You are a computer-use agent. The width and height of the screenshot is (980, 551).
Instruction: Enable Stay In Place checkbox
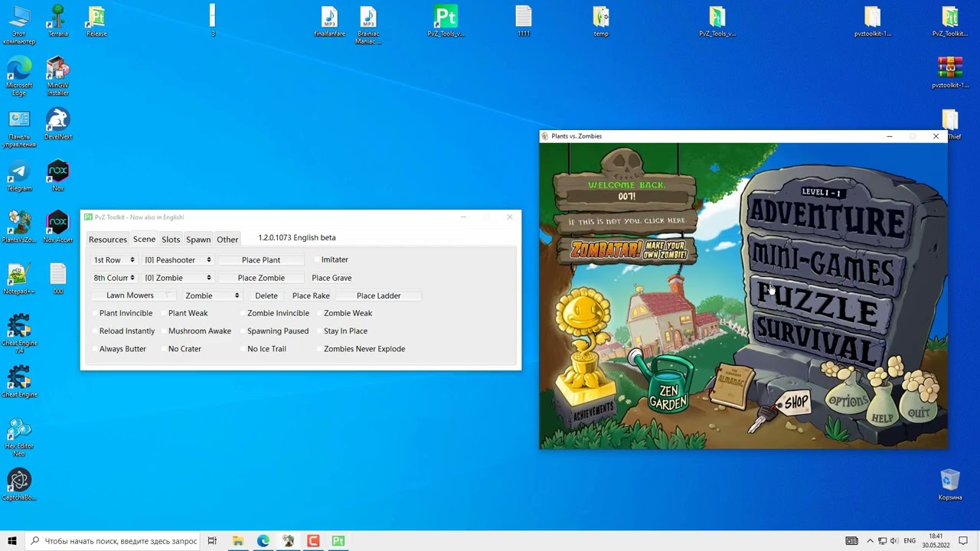tap(342, 331)
